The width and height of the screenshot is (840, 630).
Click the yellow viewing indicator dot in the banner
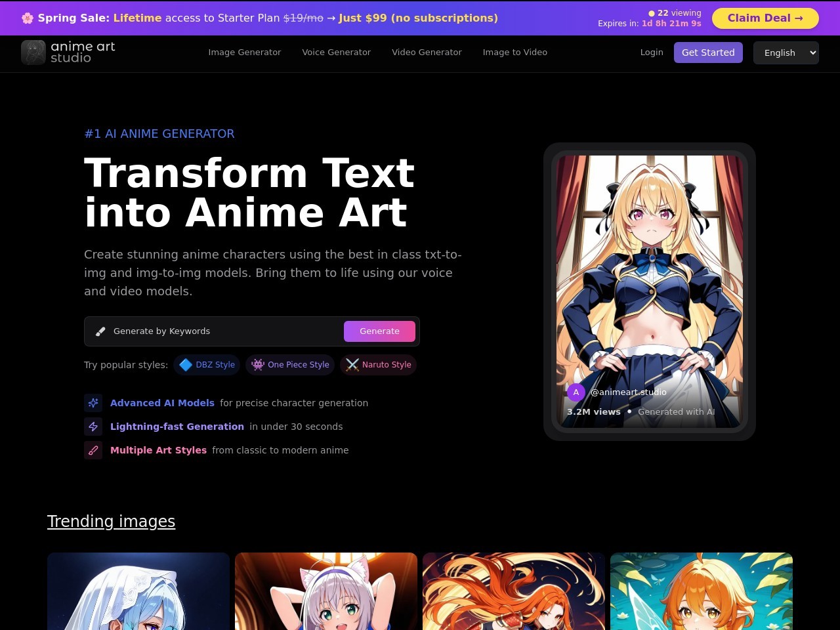click(652, 13)
